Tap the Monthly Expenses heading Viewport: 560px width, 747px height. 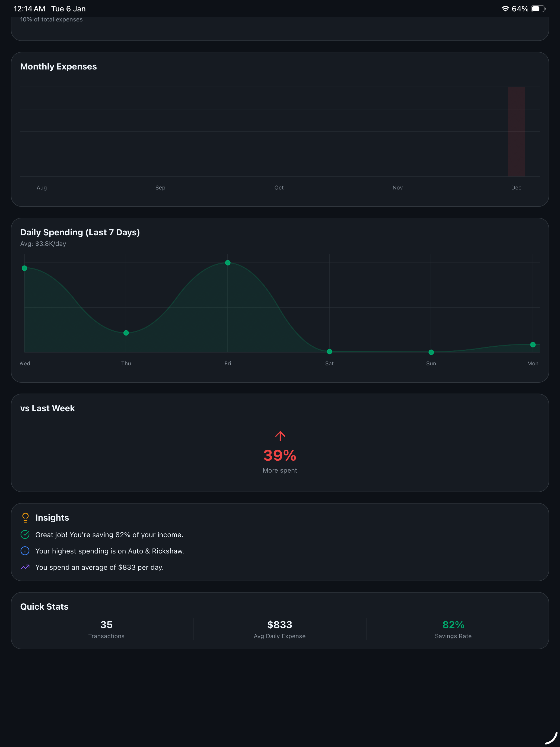tap(58, 67)
